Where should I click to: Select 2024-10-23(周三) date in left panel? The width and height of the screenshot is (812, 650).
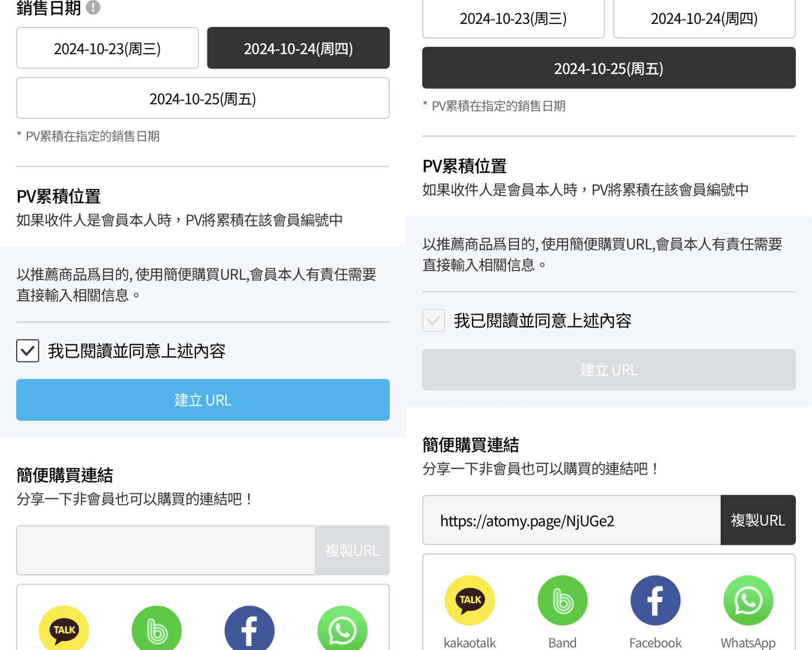pos(107,48)
